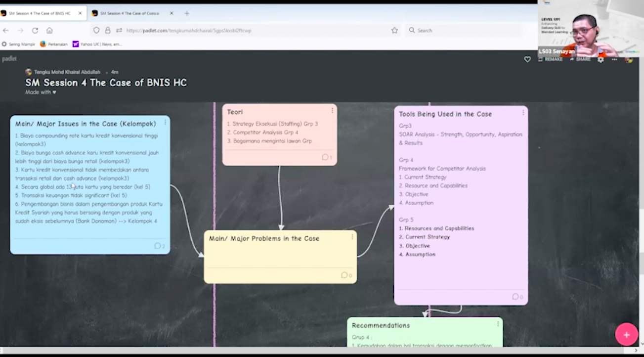644x357 pixels.
Task: Bookmark this page with the star icon
Action: (394, 30)
